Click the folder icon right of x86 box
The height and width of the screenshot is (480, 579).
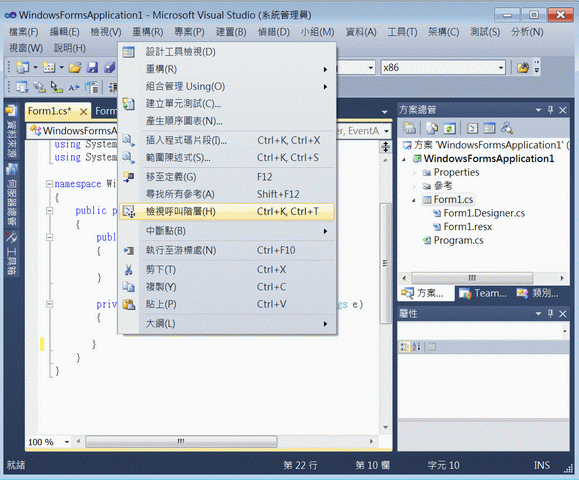[x=523, y=68]
